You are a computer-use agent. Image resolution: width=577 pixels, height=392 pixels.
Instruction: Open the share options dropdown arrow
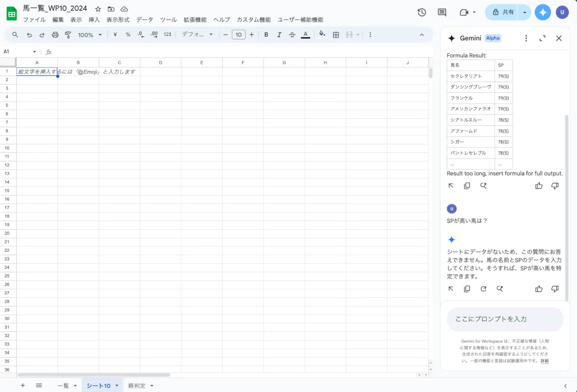point(525,12)
